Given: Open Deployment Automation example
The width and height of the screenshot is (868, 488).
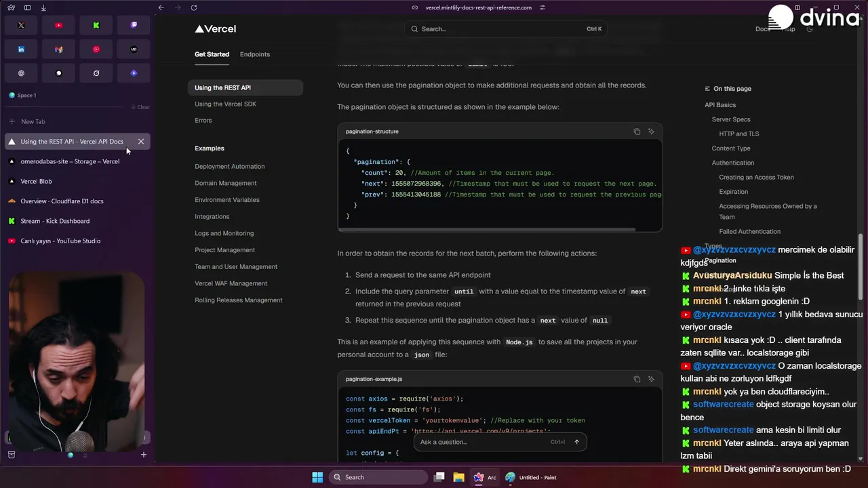Looking at the screenshot, I should tap(230, 166).
